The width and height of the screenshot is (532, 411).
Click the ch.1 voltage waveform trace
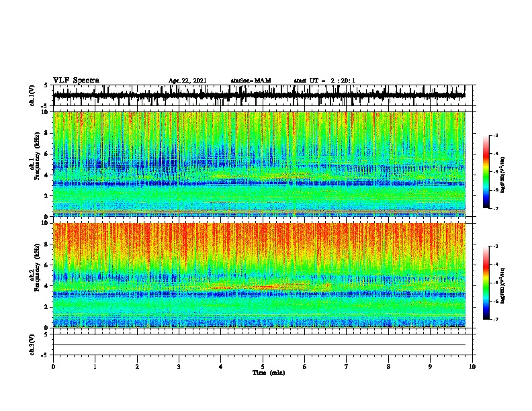259,95
